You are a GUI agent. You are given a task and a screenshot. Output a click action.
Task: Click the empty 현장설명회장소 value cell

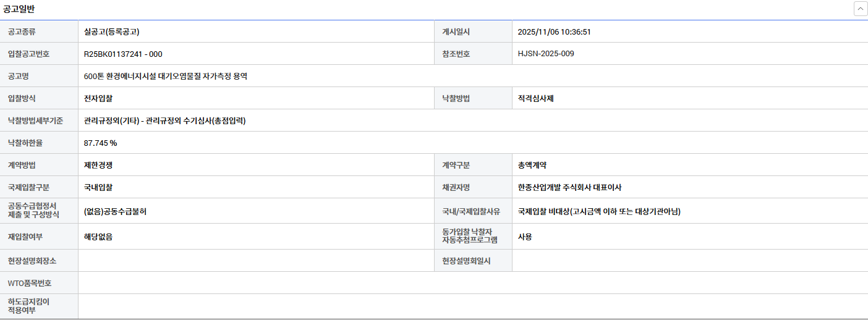coord(256,261)
